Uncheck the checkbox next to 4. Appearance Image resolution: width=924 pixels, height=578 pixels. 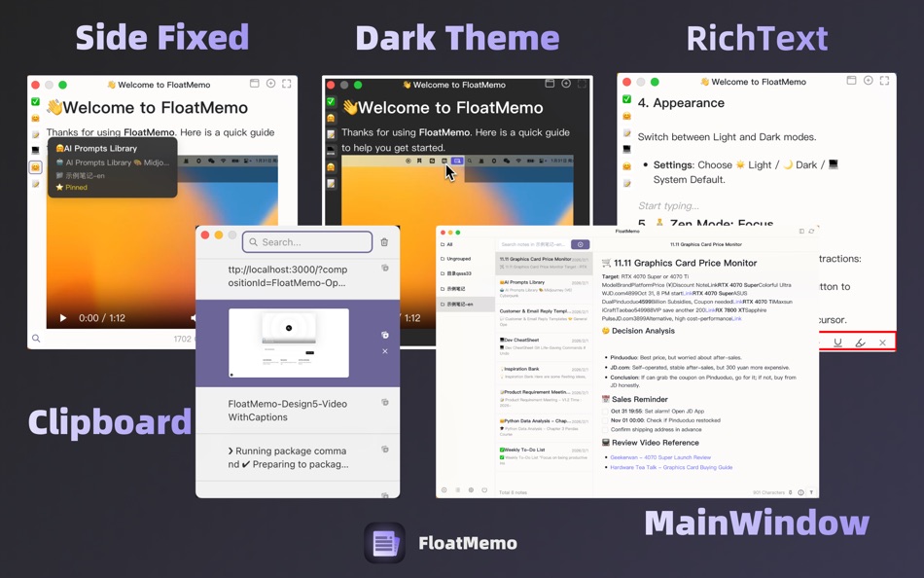click(x=627, y=102)
